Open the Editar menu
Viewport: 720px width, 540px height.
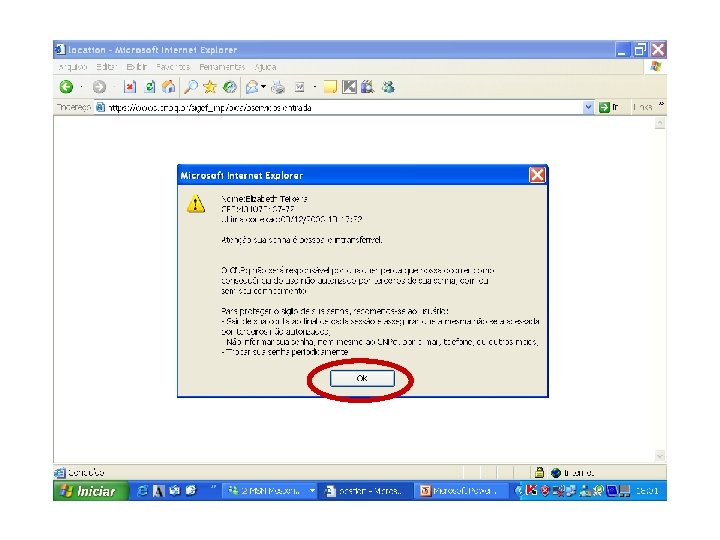[x=107, y=67]
